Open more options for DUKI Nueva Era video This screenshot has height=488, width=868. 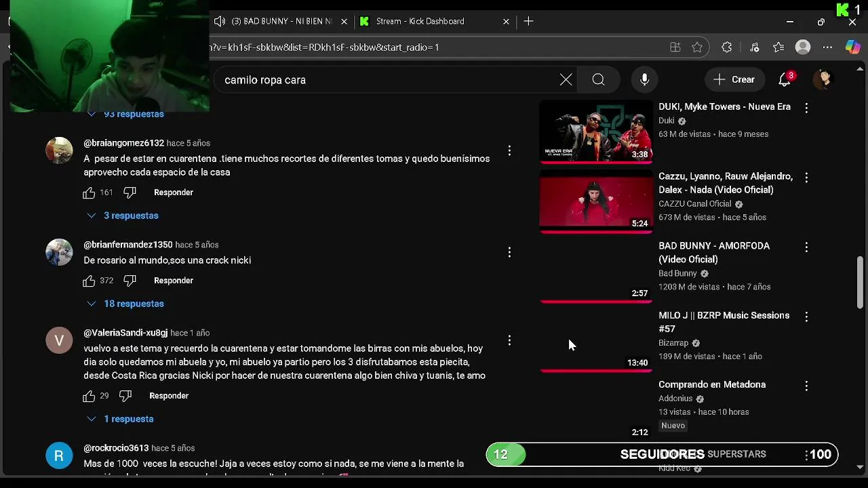coord(806,108)
